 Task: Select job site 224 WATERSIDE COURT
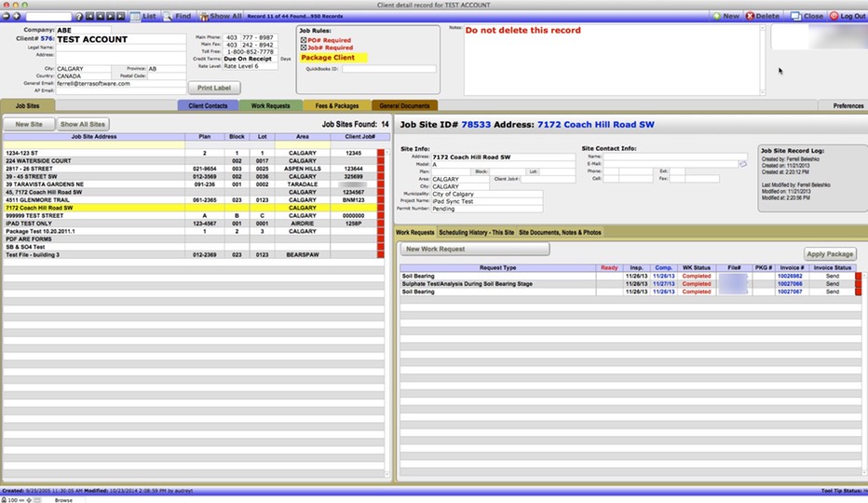point(190,160)
